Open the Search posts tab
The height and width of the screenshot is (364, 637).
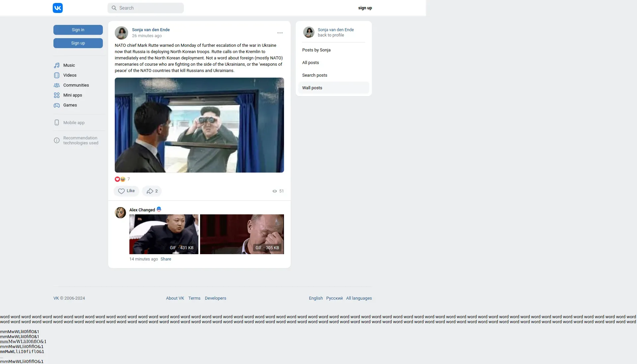coord(315,75)
